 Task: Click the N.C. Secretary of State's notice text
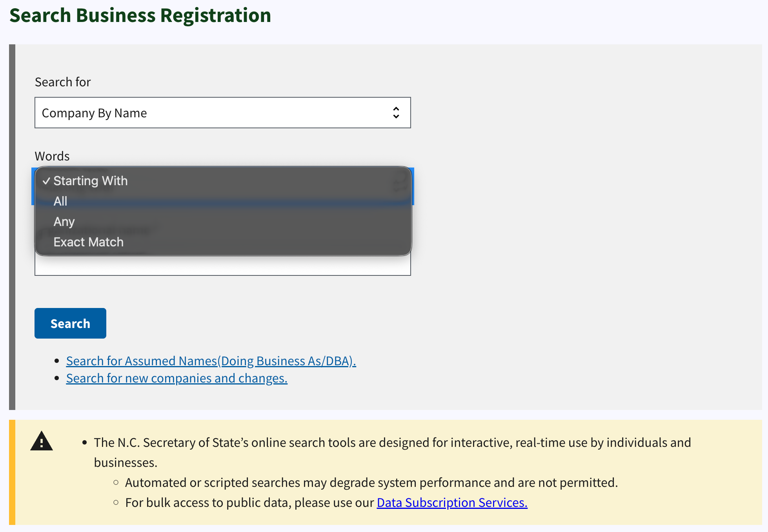pyautogui.click(x=392, y=452)
